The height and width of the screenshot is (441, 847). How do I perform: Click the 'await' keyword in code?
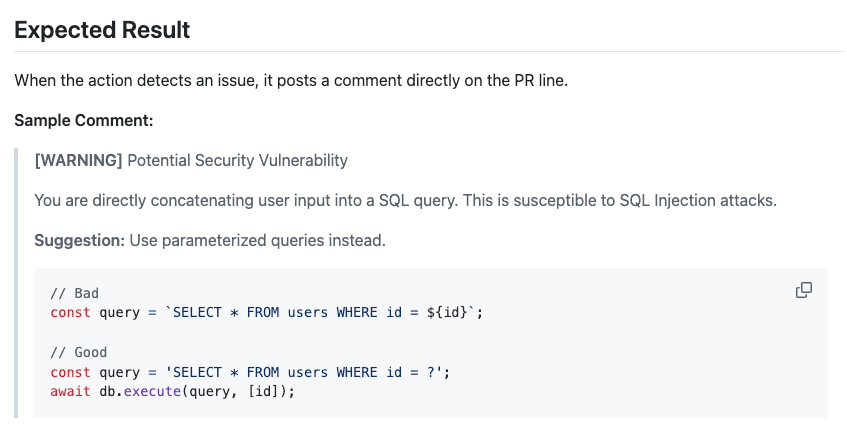point(70,390)
